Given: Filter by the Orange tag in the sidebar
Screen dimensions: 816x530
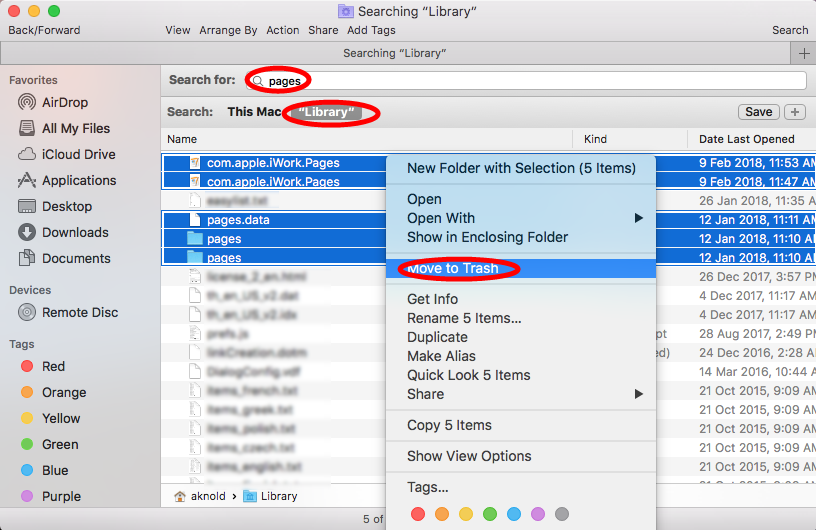Looking at the screenshot, I should (27, 392).
